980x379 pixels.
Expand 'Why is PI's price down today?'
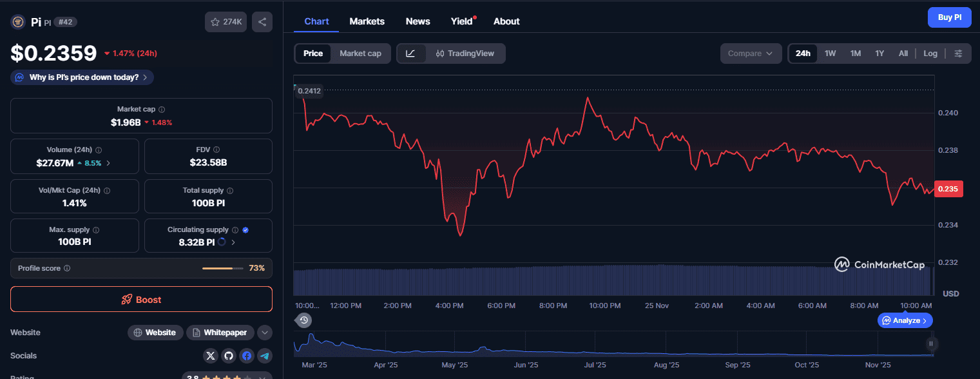[82, 77]
